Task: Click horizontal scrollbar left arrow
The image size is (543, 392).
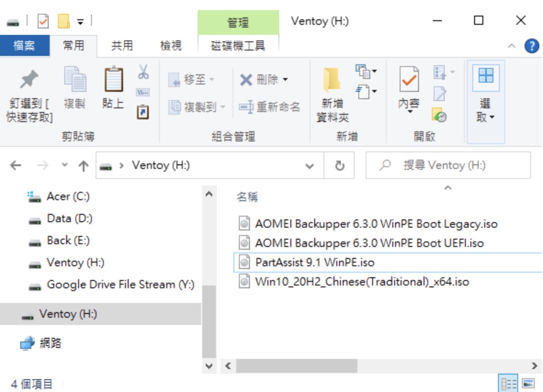Action: 228,366
